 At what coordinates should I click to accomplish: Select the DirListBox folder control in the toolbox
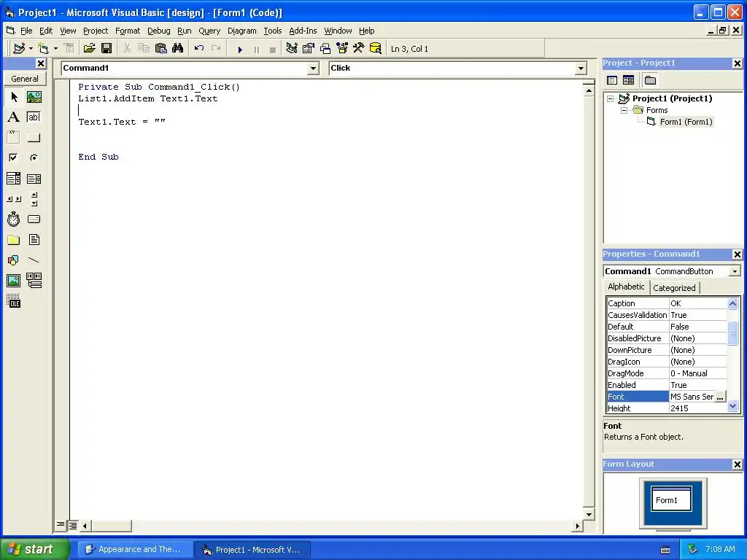[x=14, y=239]
